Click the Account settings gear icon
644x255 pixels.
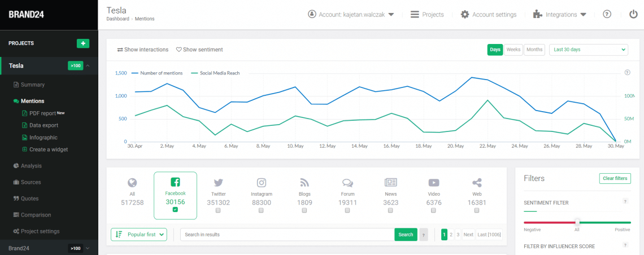tap(465, 14)
